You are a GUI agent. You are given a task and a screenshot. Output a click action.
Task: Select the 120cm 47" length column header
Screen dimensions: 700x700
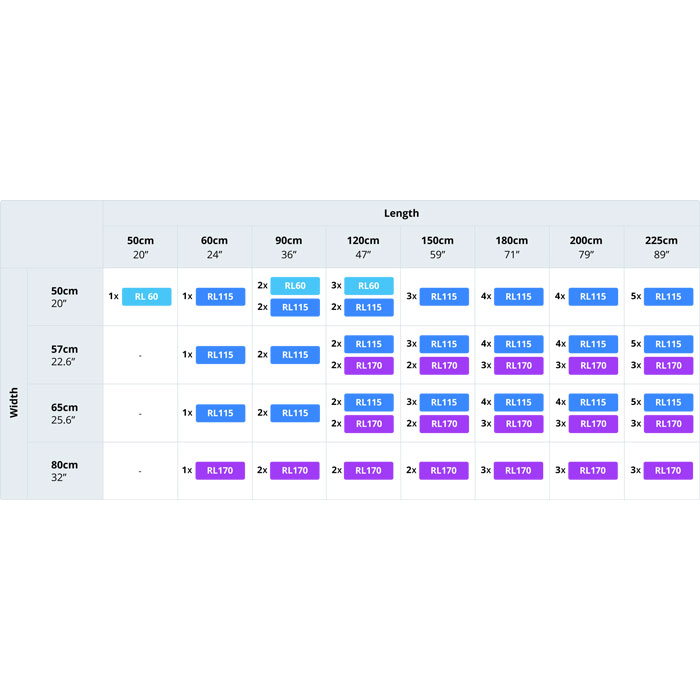click(363, 247)
